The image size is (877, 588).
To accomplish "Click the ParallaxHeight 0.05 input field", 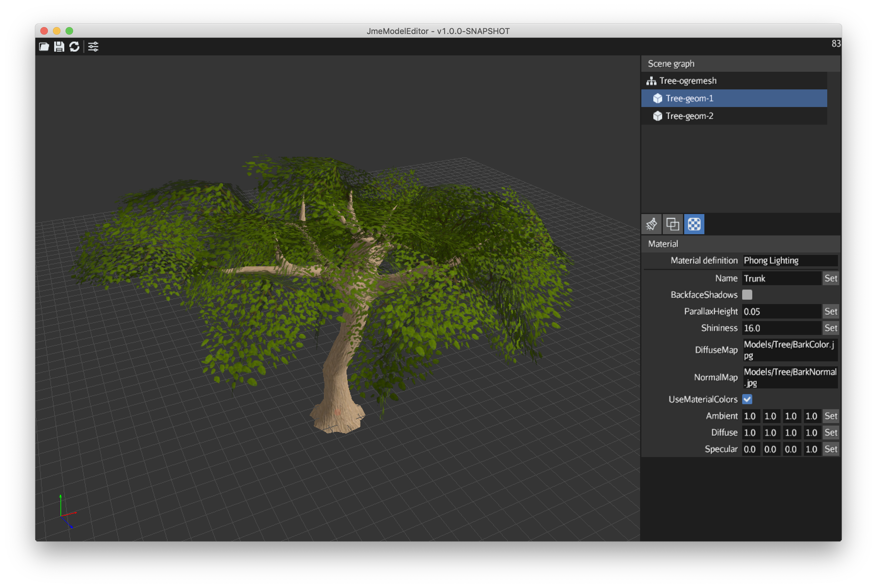I will [781, 312].
